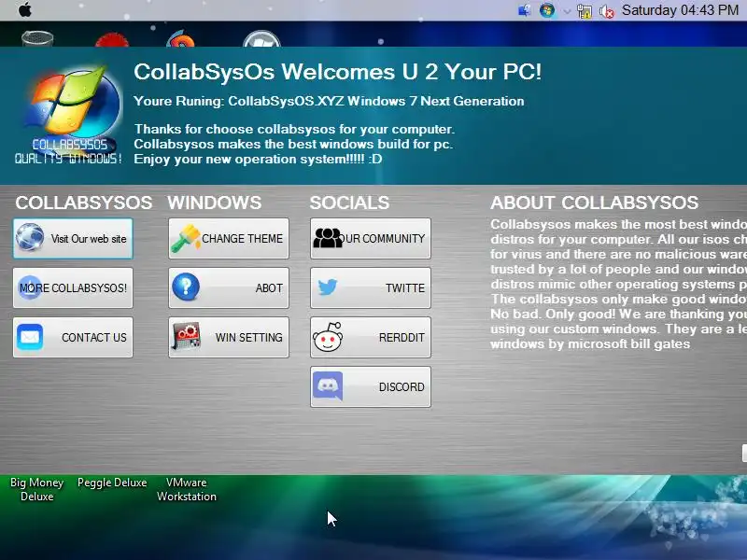Image resolution: width=747 pixels, height=560 pixels.
Task: Click the TWITTE button
Action: tap(371, 288)
